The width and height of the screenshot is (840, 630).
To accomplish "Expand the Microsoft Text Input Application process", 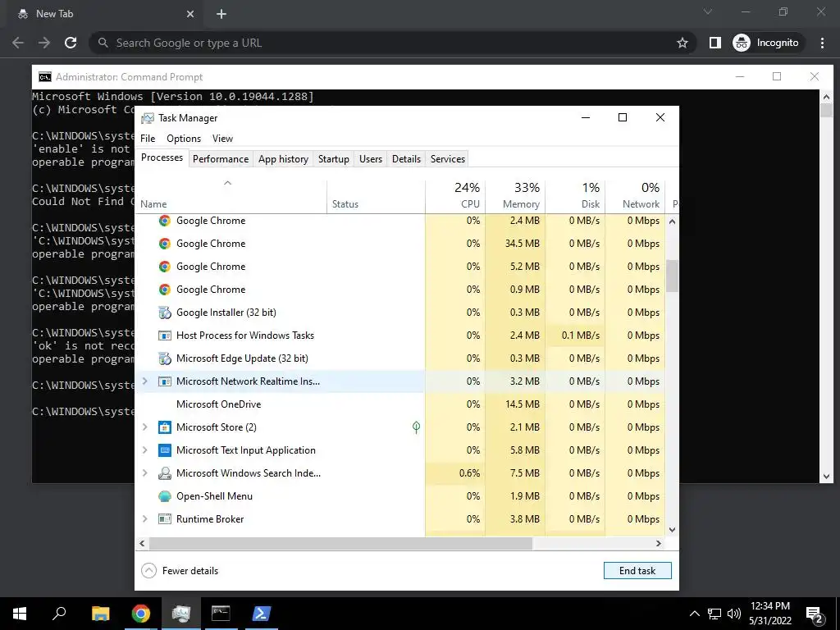I will pos(144,450).
